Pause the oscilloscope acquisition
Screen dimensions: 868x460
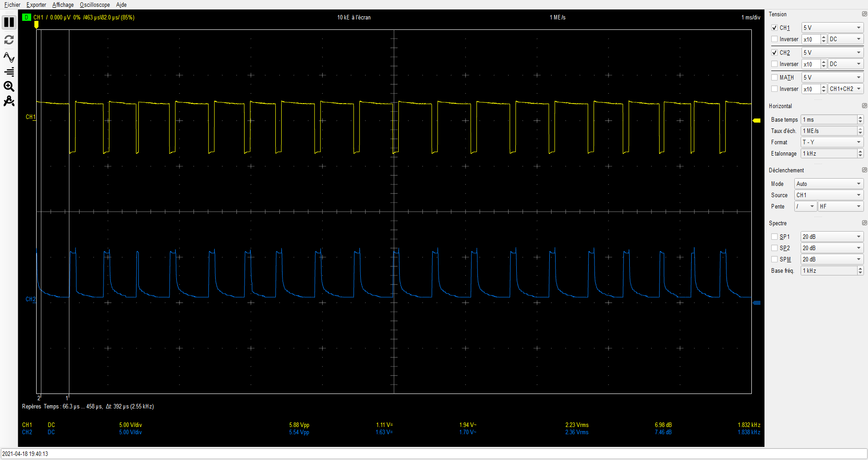(9, 22)
